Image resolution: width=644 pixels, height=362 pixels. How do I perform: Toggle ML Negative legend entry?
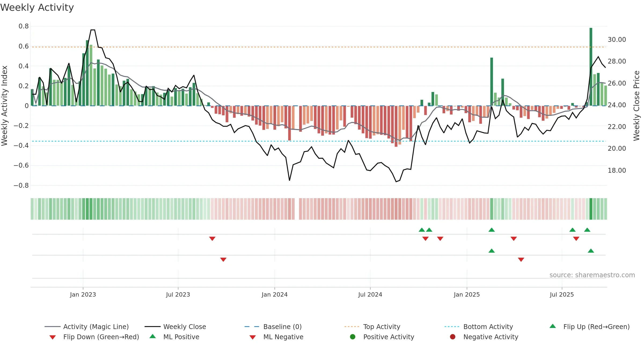[276, 337]
